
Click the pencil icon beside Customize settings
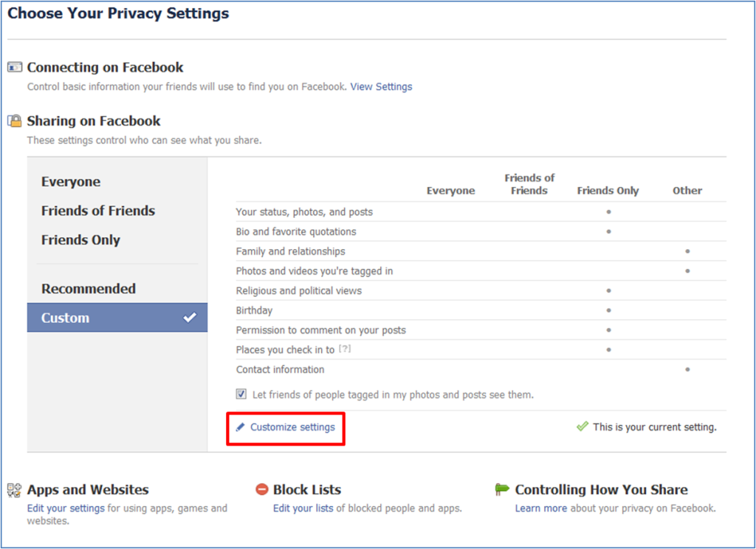pyautogui.click(x=240, y=427)
